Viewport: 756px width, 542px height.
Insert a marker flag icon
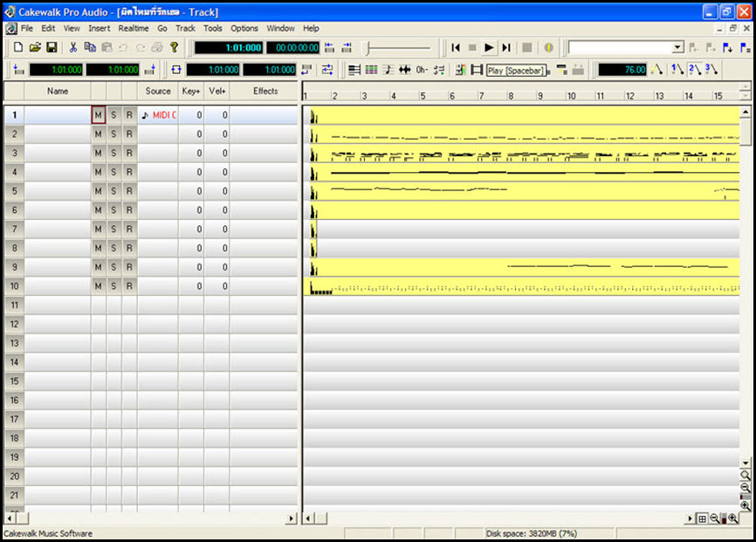pyautogui.click(x=728, y=47)
